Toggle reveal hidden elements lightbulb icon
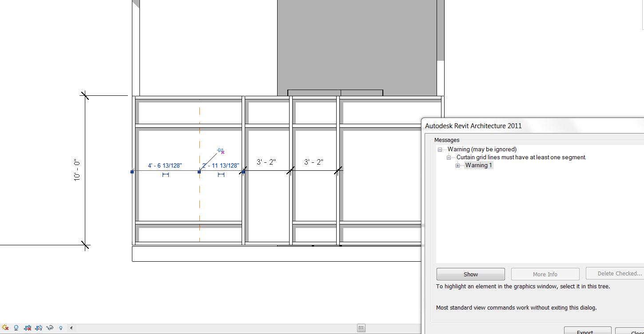 coord(61,328)
